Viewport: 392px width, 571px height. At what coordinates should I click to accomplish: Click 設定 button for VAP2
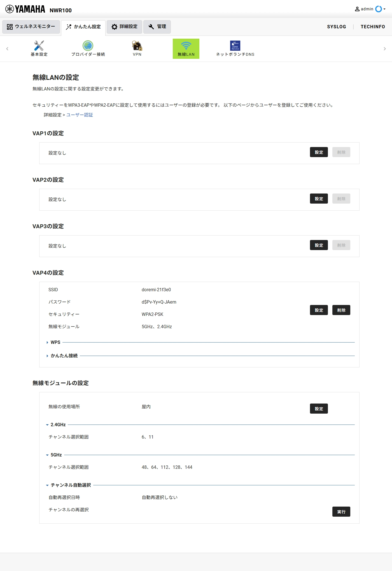pyautogui.click(x=319, y=199)
